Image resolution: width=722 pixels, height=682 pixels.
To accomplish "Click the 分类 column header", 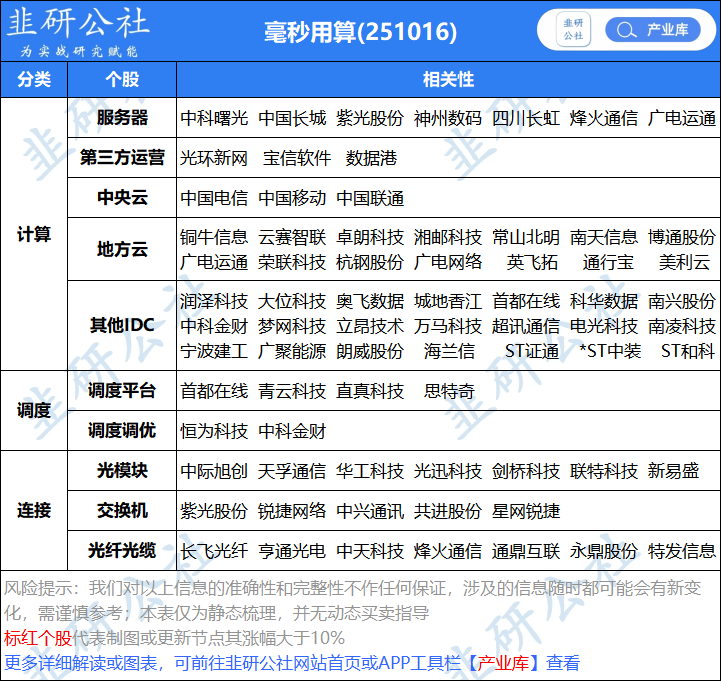I will coord(34,79).
